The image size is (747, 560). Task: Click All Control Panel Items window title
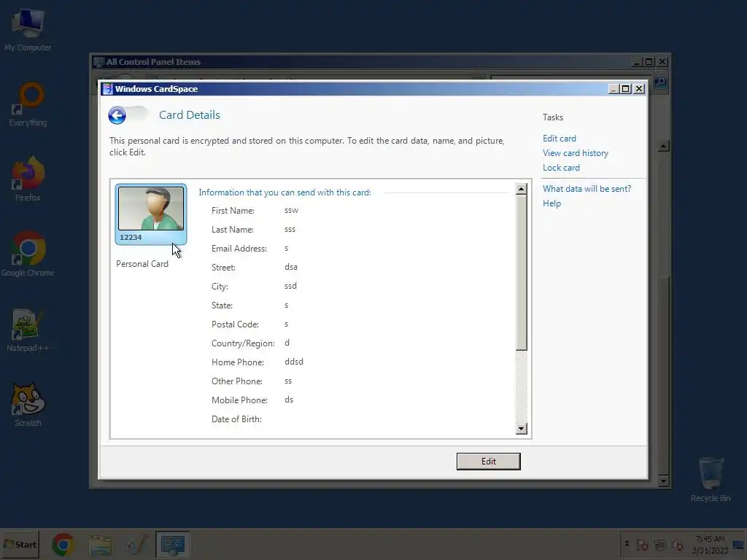coord(153,62)
